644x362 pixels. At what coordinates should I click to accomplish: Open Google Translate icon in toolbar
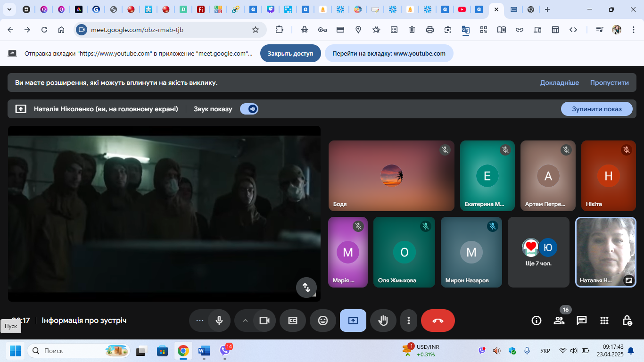pyautogui.click(x=466, y=30)
